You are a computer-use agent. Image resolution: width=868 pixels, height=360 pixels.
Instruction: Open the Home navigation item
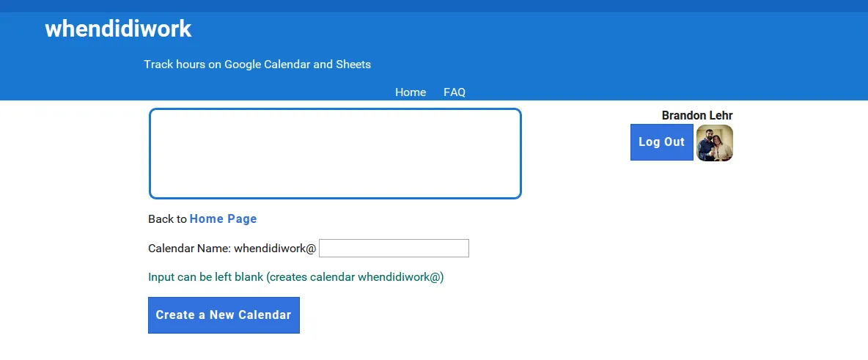coord(411,92)
